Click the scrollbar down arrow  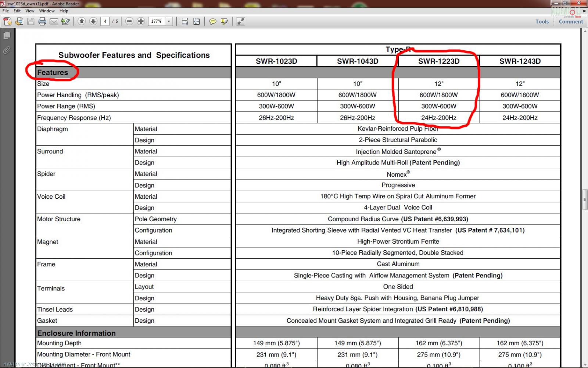pos(585,365)
